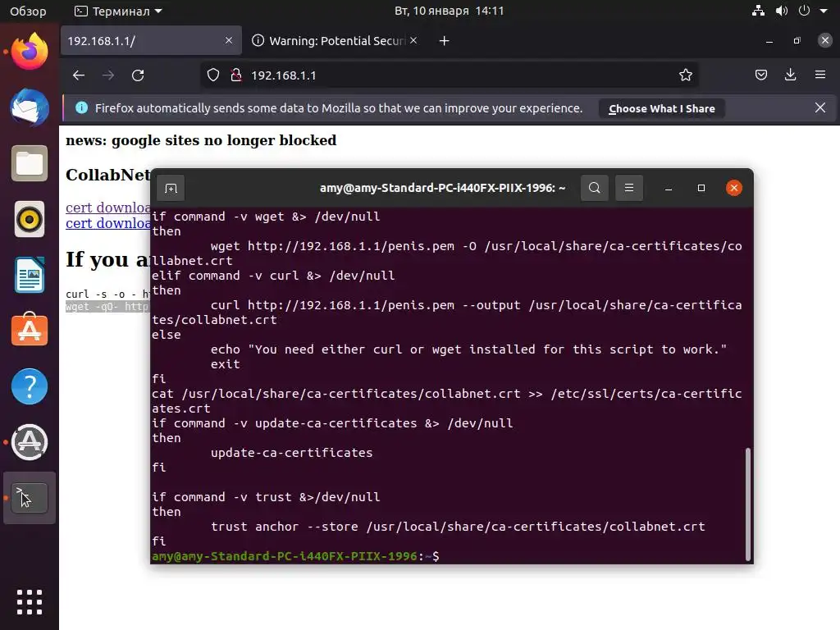This screenshot has width=840, height=630.
Task: Open the second cert download link
Action: (107, 223)
